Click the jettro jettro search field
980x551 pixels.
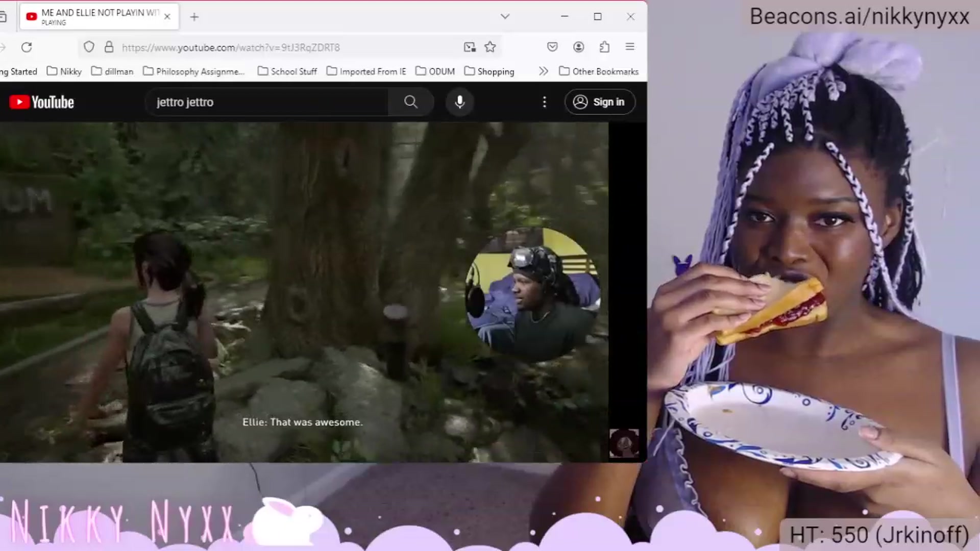coord(267,102)
